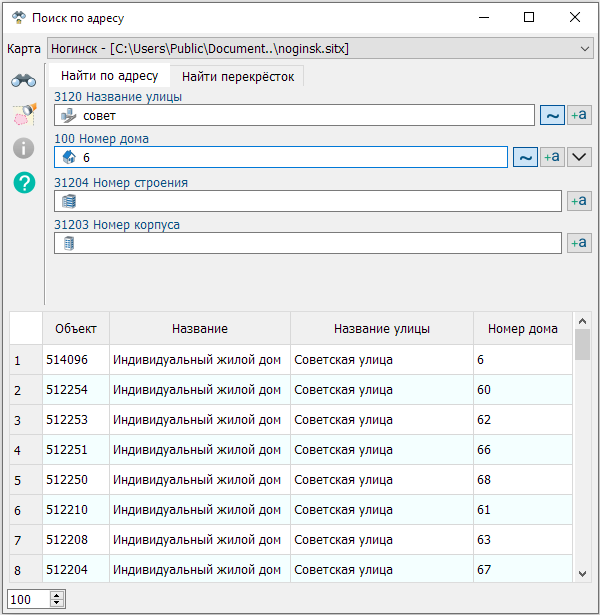The image size is (600, 615).
Task: Click the +a button for street name
Action: pyautogui.click(x=579, y=115)
